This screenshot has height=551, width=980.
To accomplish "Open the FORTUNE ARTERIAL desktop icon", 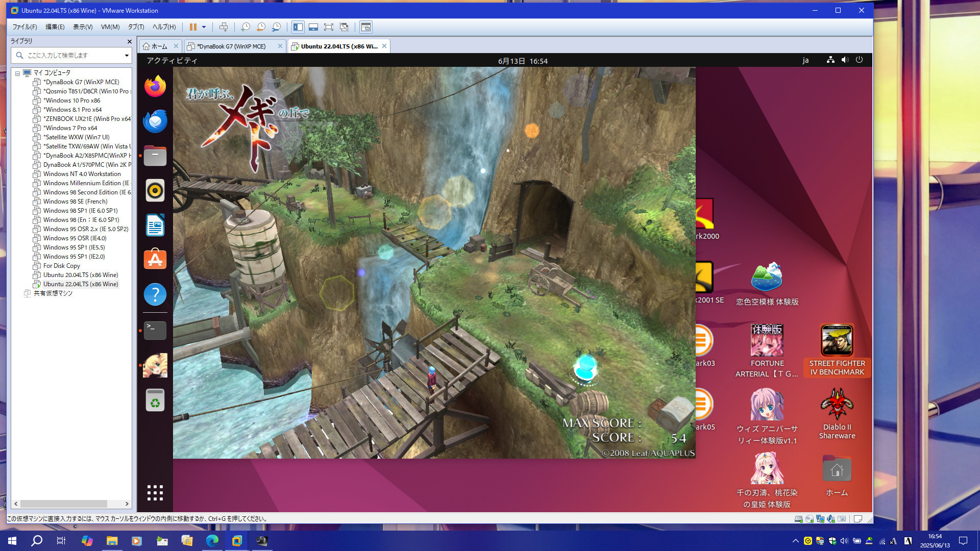I will [767, 351].
